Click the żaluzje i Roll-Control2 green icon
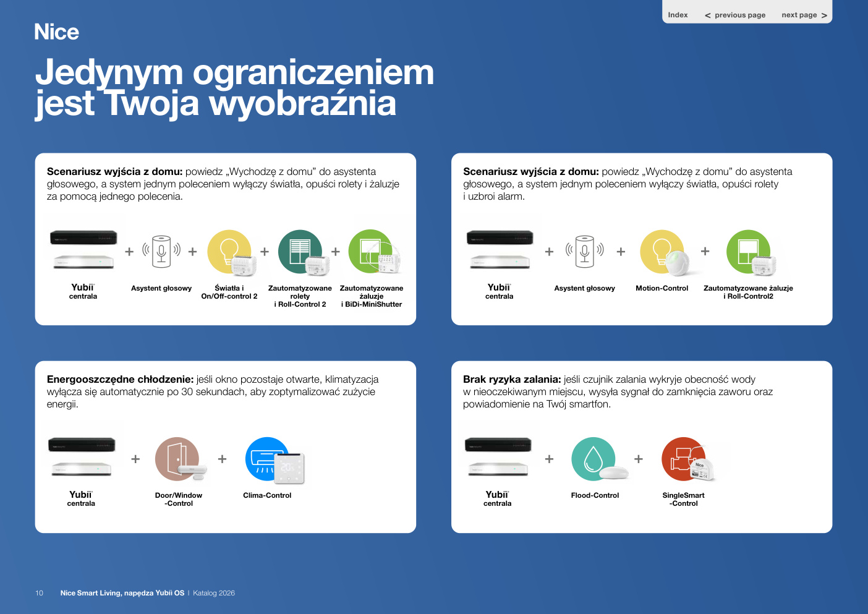Viewport: 868px width, 614px height. tap(751, 252)
